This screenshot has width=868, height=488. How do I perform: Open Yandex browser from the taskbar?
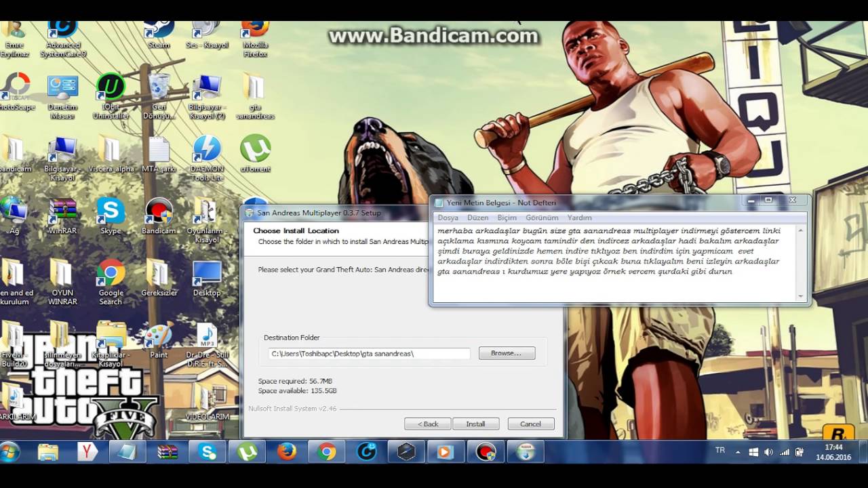coord(87,451)
